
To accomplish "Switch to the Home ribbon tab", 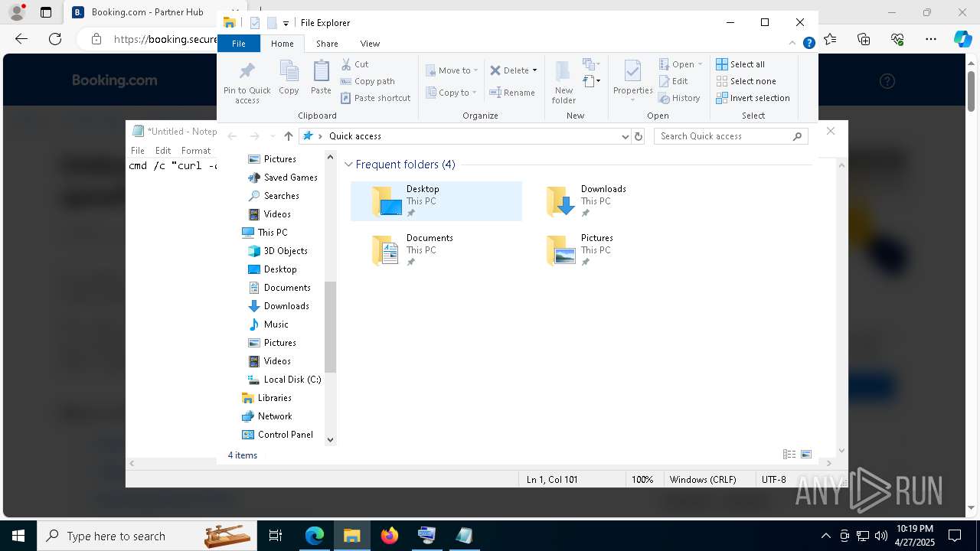I will pyautogui.click(x=282, y=44).
